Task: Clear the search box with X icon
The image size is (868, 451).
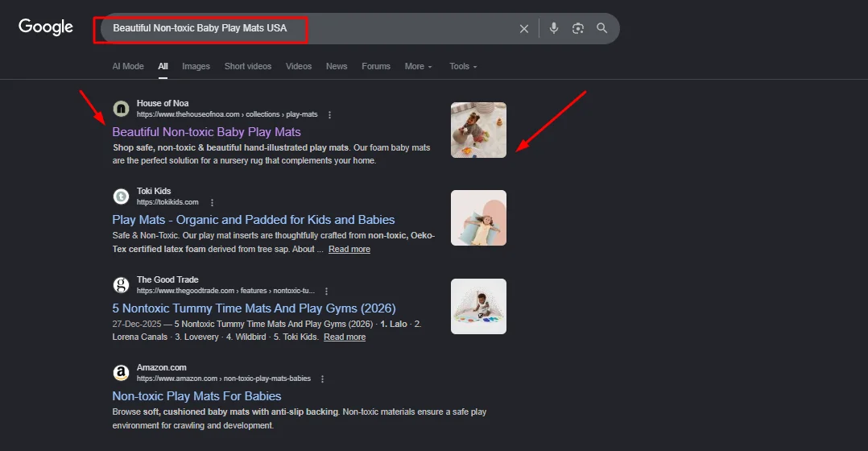Action: [524, 29]
